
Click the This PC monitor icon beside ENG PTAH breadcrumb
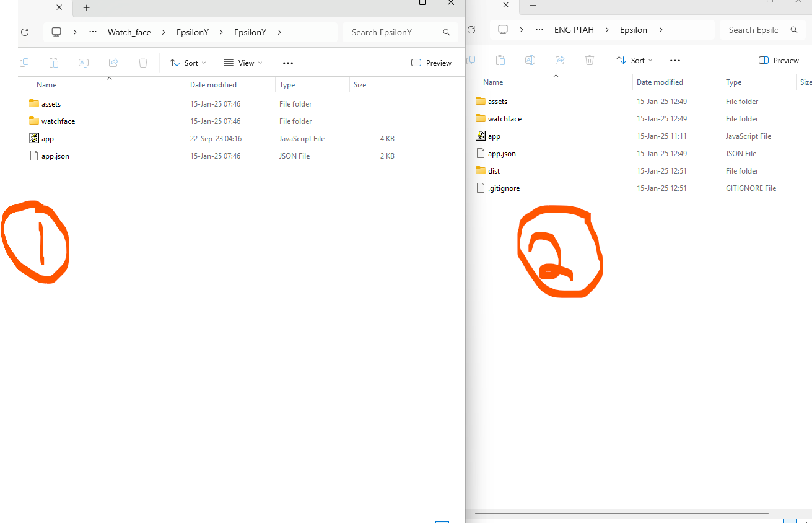(503, 30)
